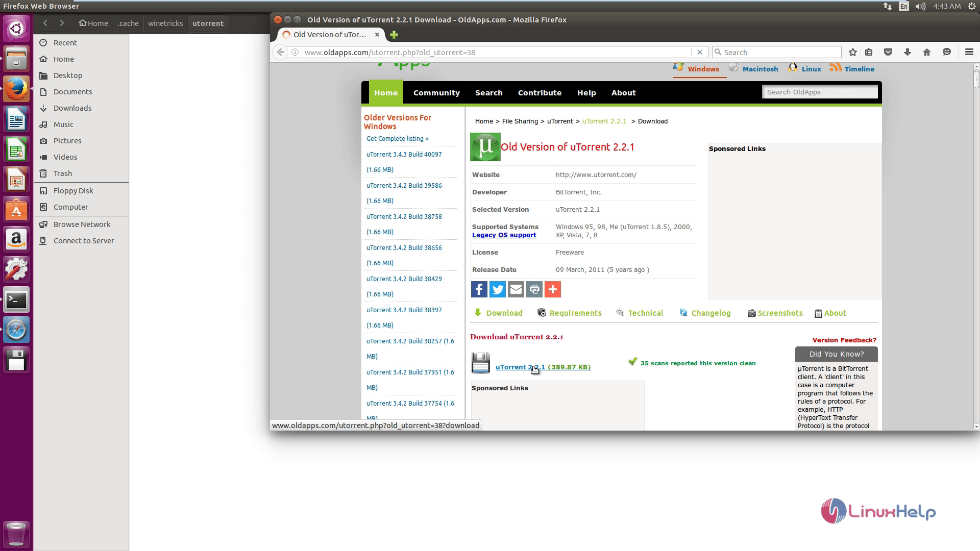Open the Trash icon in the launcher
Screen dimensions: 980x551
[16, 534]
